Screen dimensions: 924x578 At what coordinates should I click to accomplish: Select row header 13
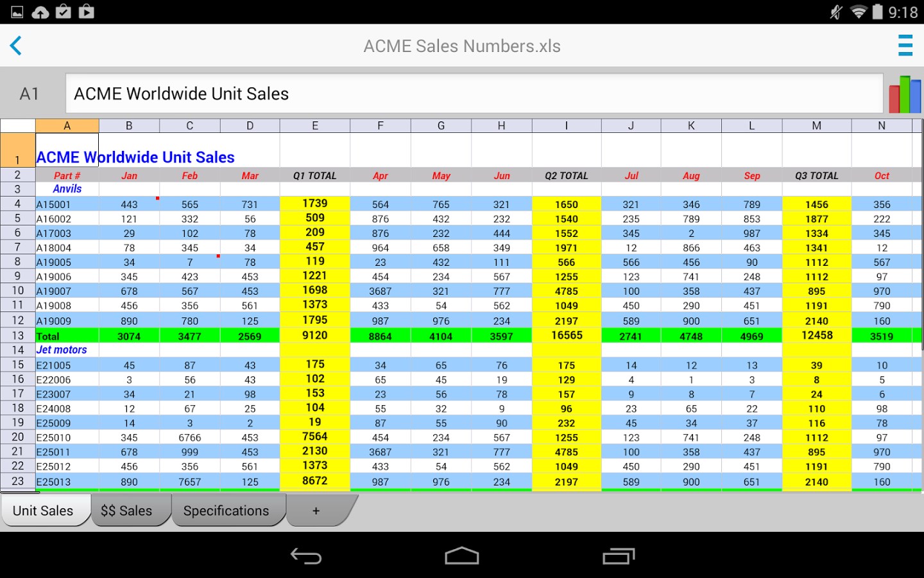(17, 335)
